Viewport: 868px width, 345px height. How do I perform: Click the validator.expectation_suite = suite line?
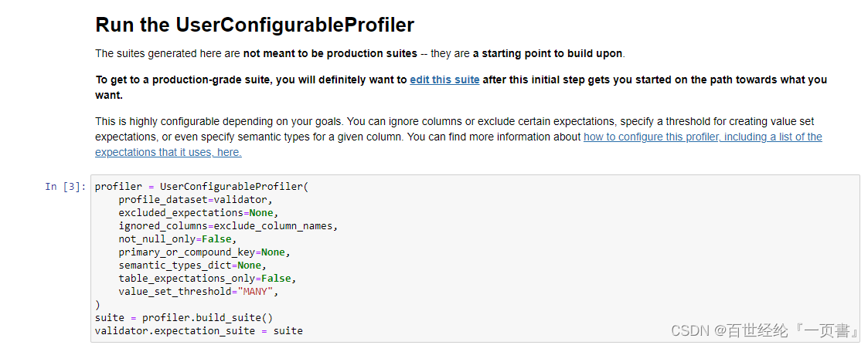[x=199, y=331]
